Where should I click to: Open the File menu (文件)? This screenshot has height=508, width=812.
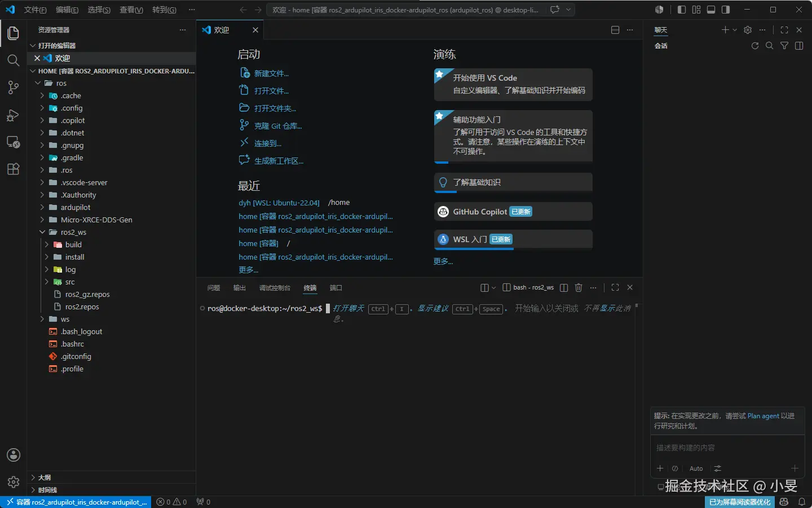(36, 10)
